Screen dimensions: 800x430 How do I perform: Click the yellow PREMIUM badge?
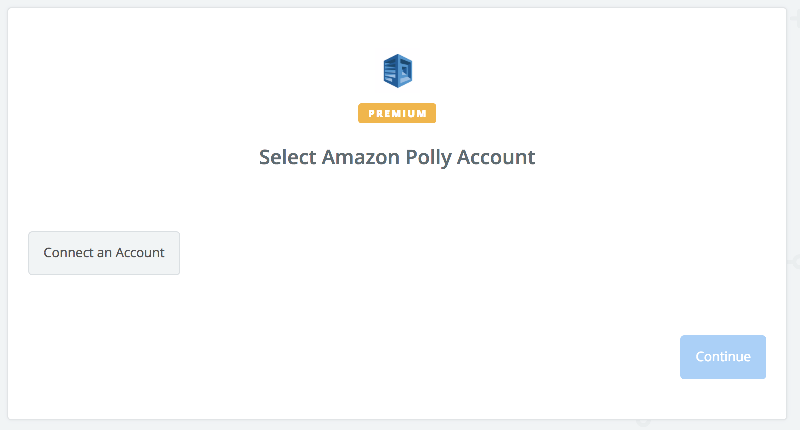click(x=397, y=113)
